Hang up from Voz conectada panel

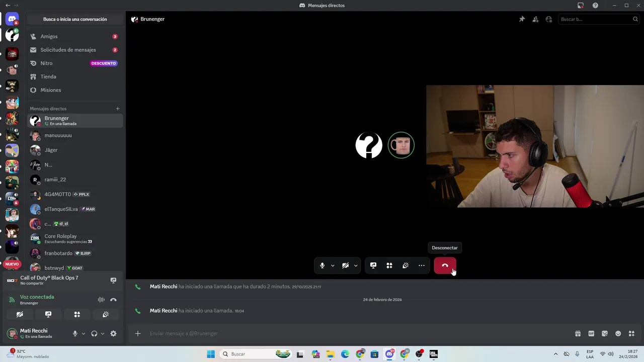click(113, 300)
